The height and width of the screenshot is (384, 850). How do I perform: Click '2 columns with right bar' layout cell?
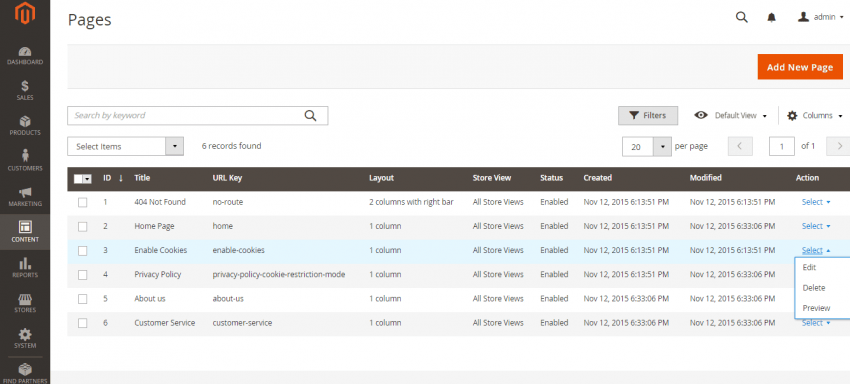tap(411, 202)
